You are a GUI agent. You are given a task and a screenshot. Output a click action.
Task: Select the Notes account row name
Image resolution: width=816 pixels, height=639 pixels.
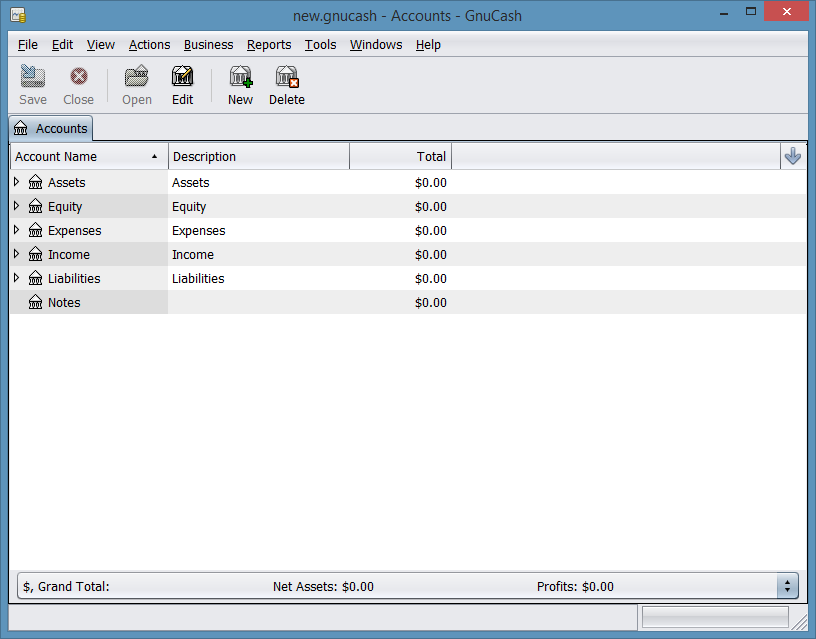click(64, 302)
